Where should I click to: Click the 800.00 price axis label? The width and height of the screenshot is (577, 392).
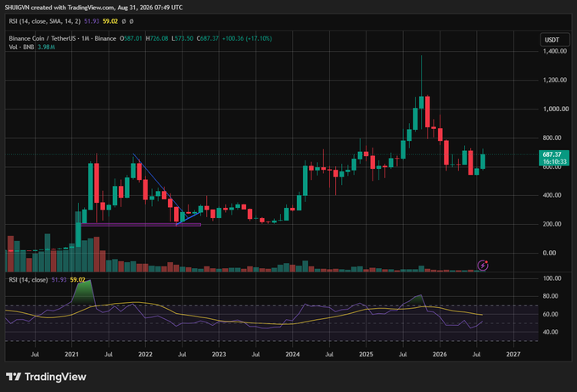tap(552, 137)
